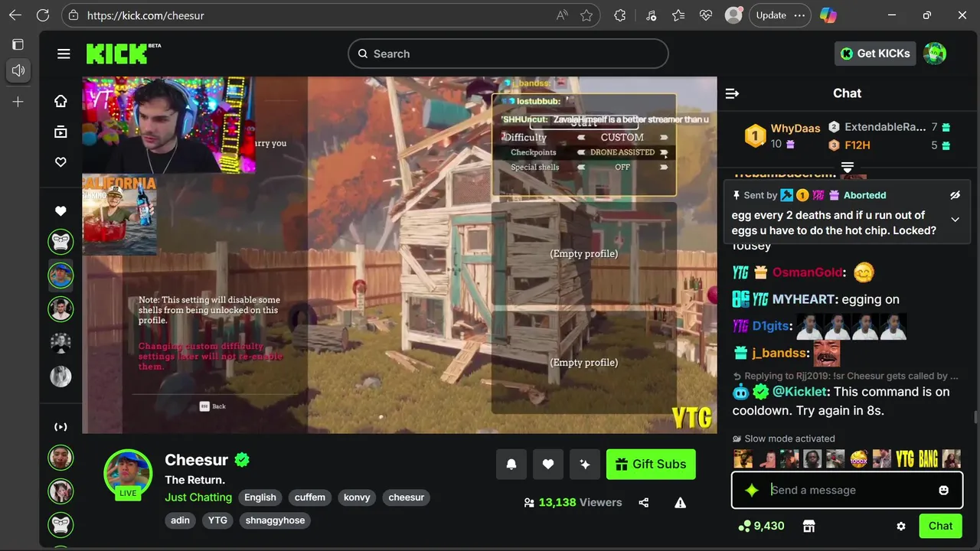Open chat settings gear
Image resolution: width=980 pixels, height=551 pixels.
coord(901,527)
